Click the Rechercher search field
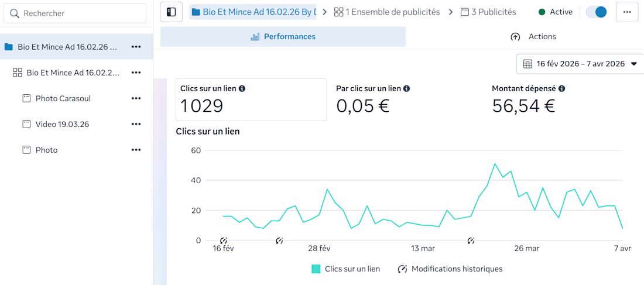The width and height of the screenshot is (644, 285). tap(75, 13)
